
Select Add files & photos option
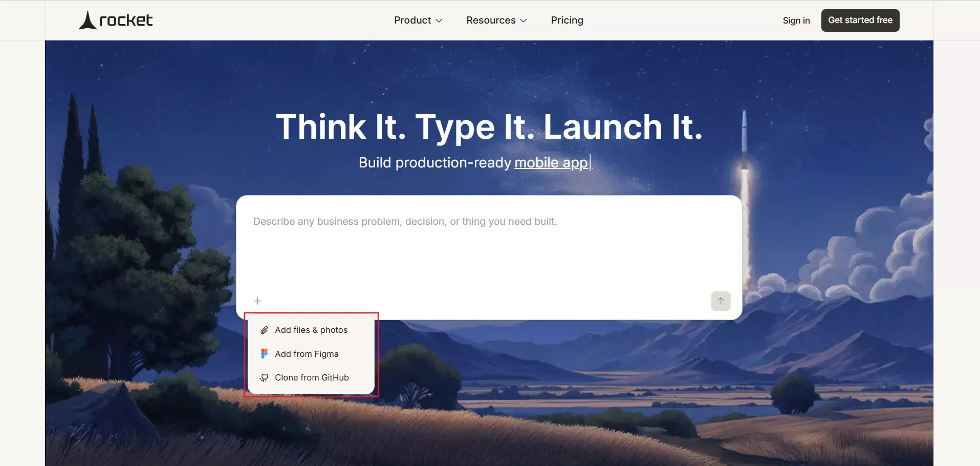311,330
